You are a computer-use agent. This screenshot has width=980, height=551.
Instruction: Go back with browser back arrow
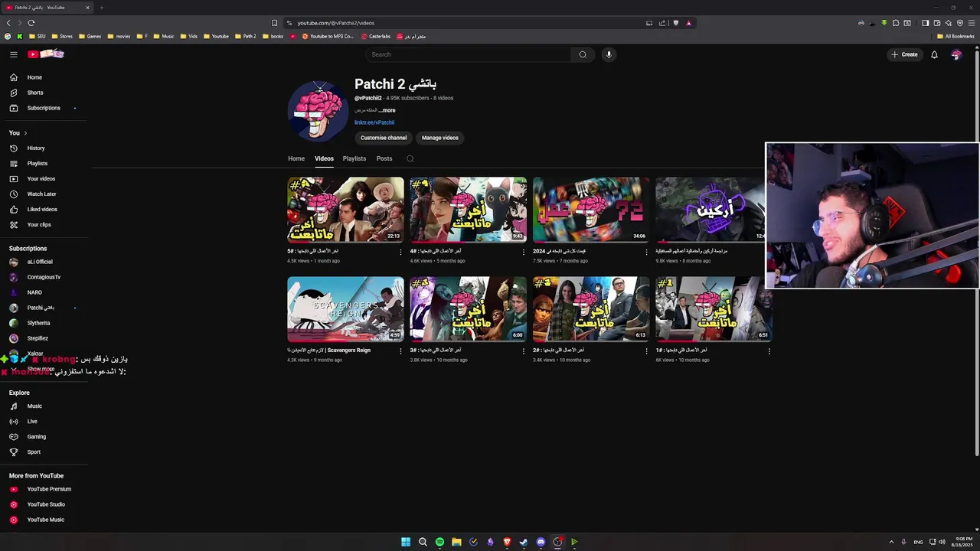click(8, 23)
